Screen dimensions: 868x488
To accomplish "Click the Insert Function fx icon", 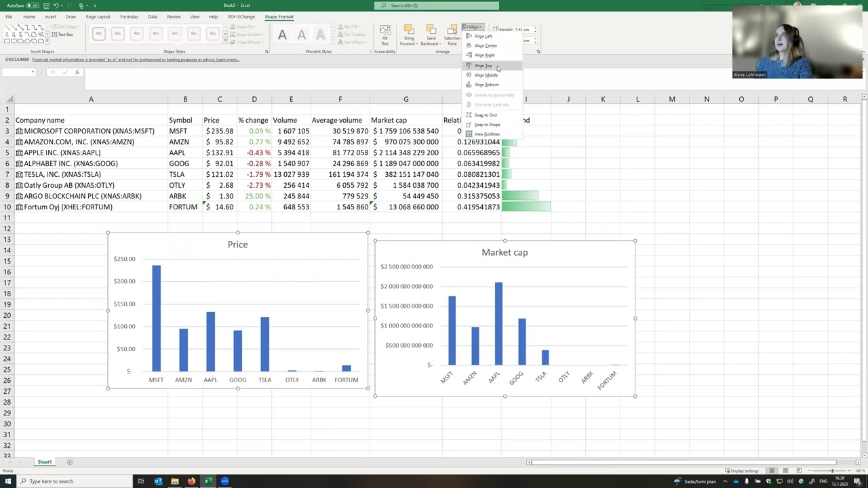I will pos(77,72).
